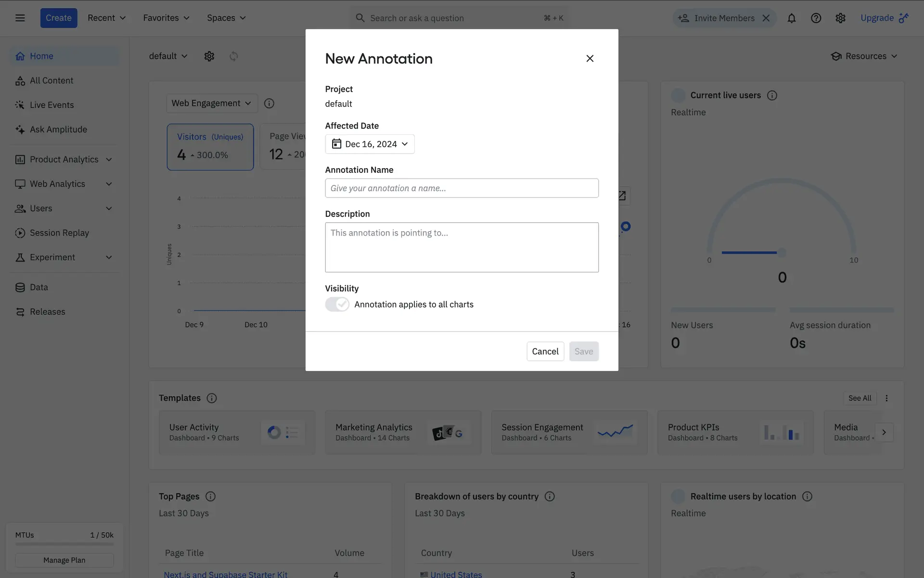Close the New Annotation dialog
924x578 pixels.
590,58
